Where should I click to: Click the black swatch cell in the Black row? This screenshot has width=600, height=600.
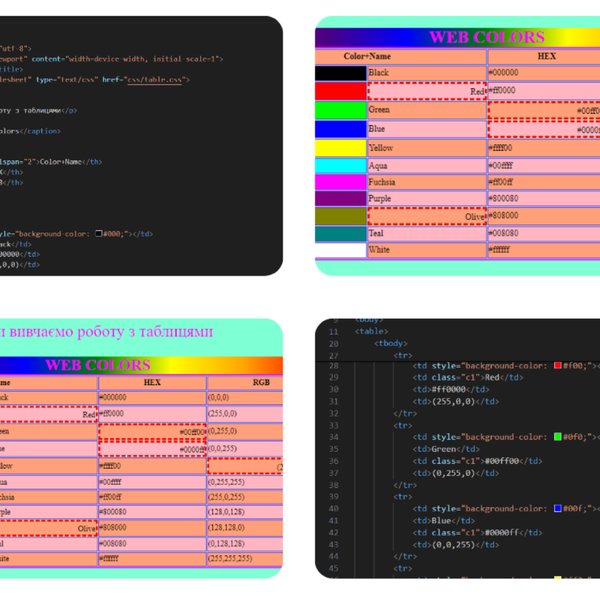[340, 73]
